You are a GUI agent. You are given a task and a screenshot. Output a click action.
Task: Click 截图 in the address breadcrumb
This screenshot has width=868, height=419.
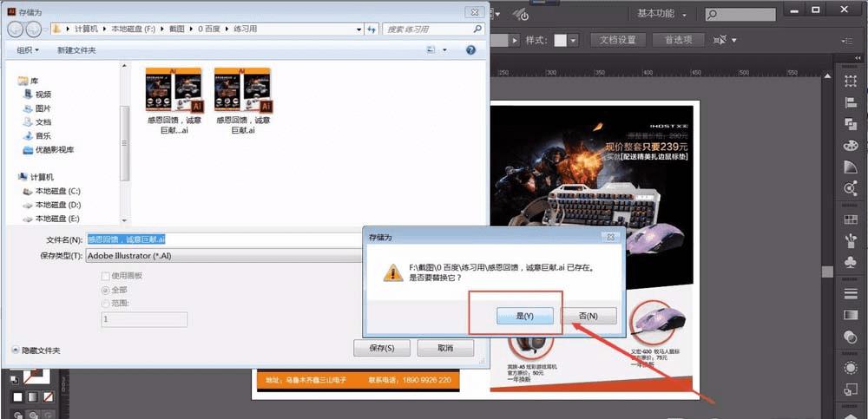coord(176,29)
